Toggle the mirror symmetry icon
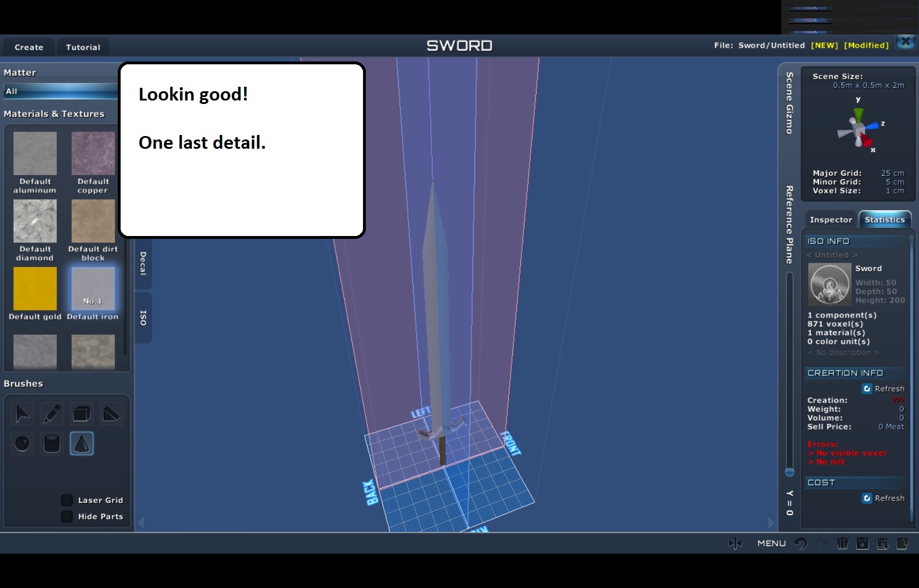919x588 pixels. (735, 543)
